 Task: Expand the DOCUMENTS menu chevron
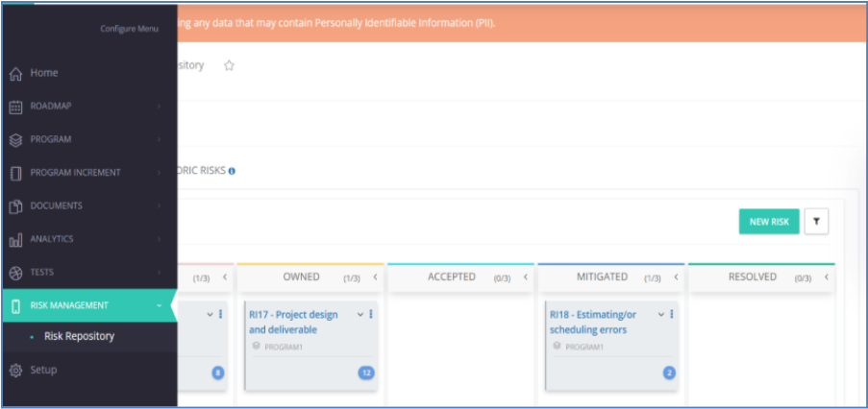(x=159, y=205)
